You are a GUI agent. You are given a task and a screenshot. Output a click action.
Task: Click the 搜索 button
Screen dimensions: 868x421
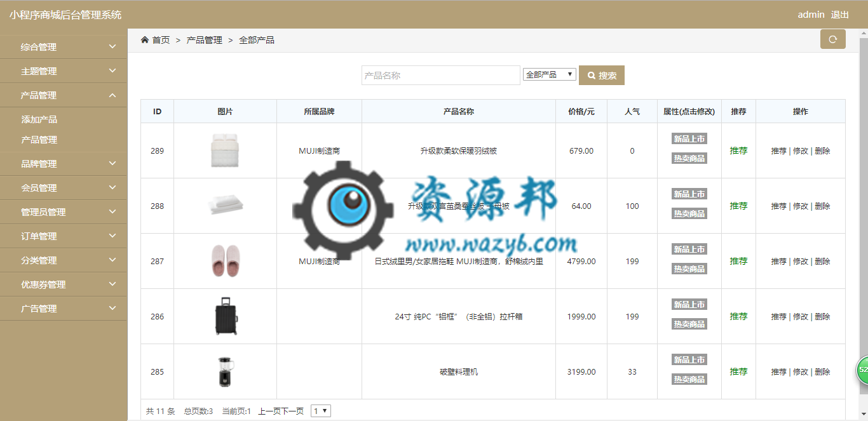pos(602,75)
